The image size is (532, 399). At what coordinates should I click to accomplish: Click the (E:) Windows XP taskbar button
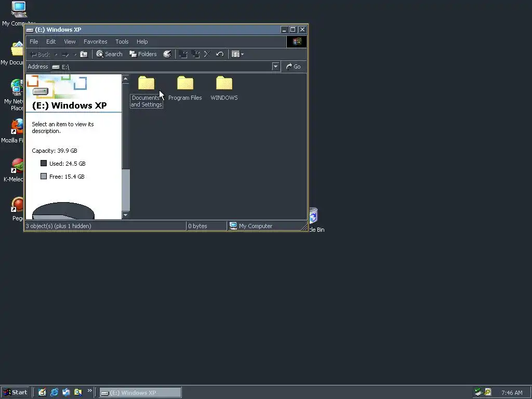click(x=140, y=393)
